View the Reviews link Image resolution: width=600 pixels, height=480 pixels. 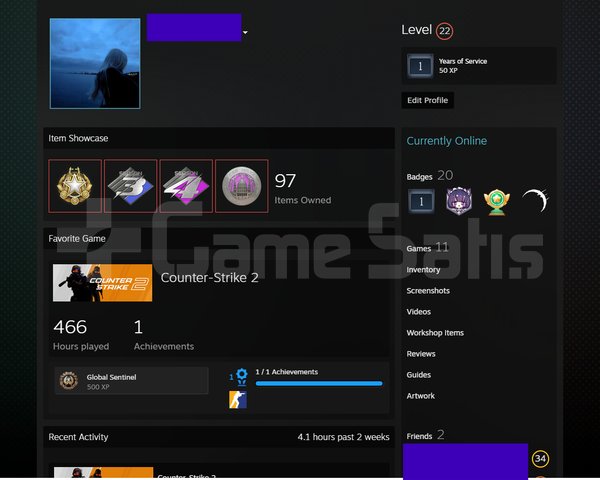(421, 354)
